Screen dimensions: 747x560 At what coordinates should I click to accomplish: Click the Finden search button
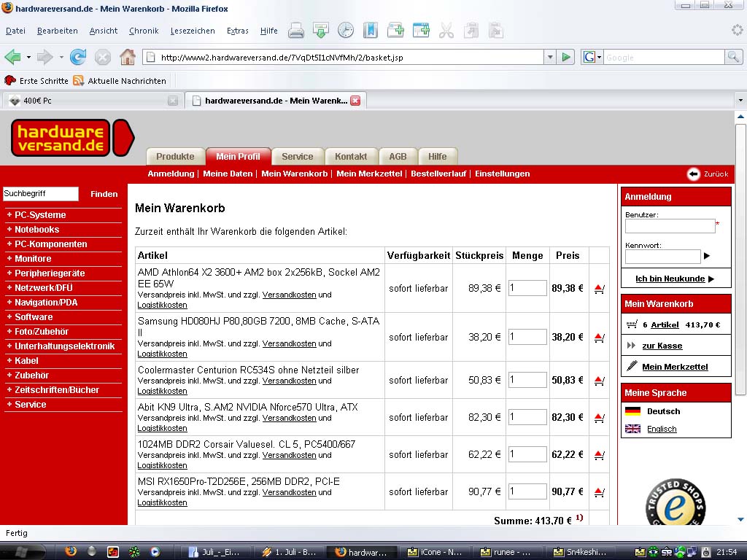104,194
